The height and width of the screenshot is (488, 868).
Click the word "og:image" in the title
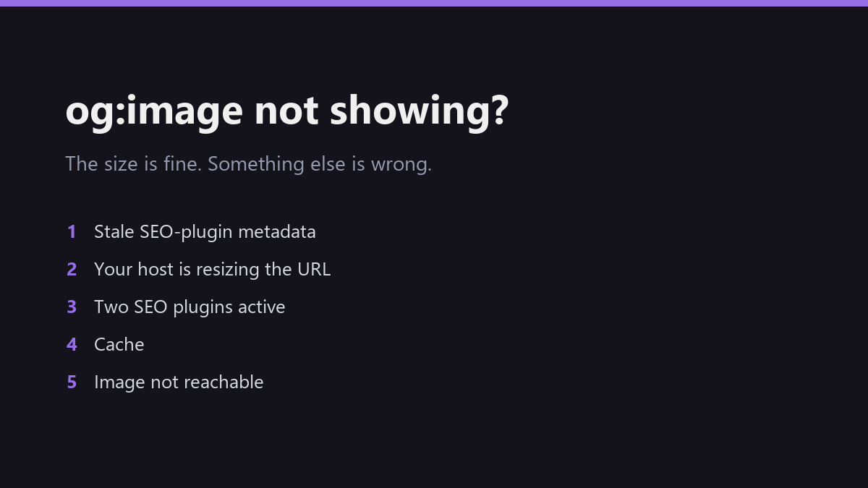point(154,112)
